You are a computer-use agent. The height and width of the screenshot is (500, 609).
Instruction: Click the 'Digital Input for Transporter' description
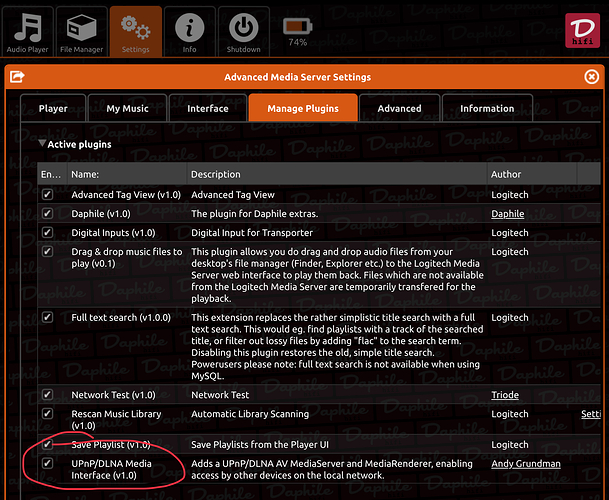tap(252, 233)
